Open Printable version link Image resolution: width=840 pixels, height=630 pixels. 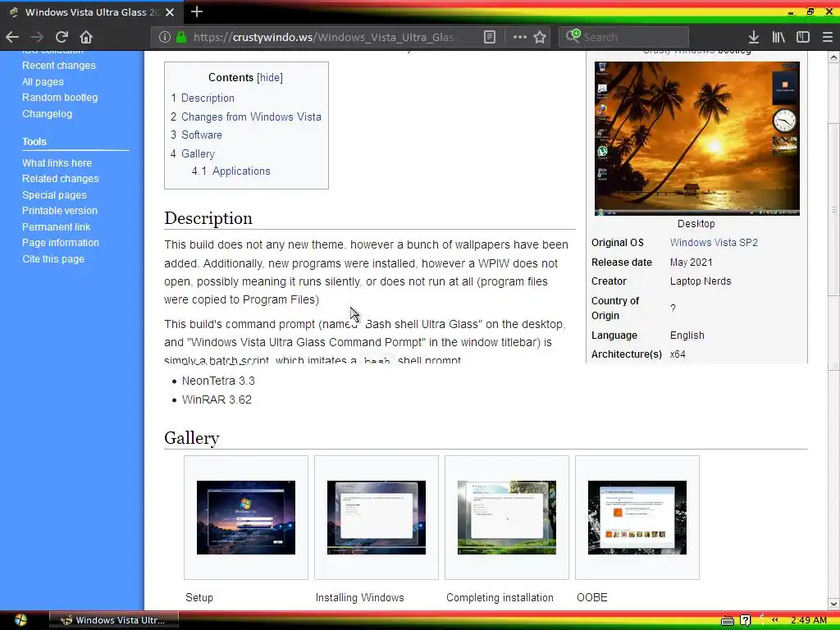click(x=60, y=211)
